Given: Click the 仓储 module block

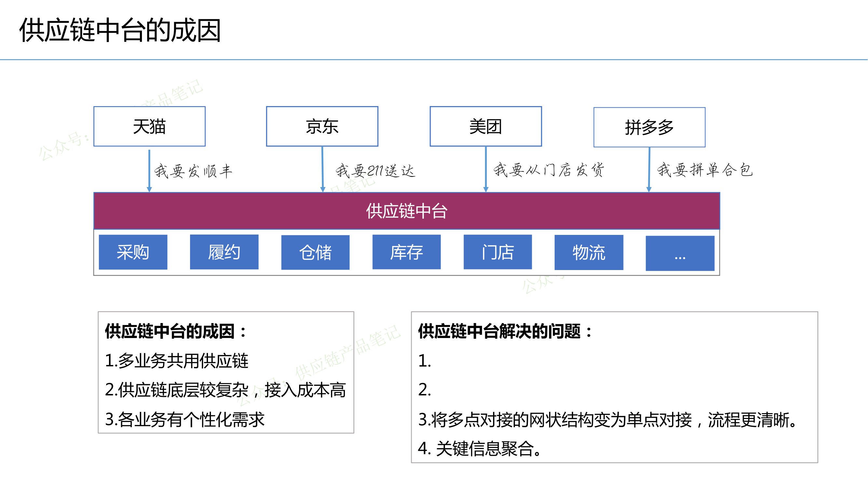Looking at the screenshot, I should click(x=315, y=252).
